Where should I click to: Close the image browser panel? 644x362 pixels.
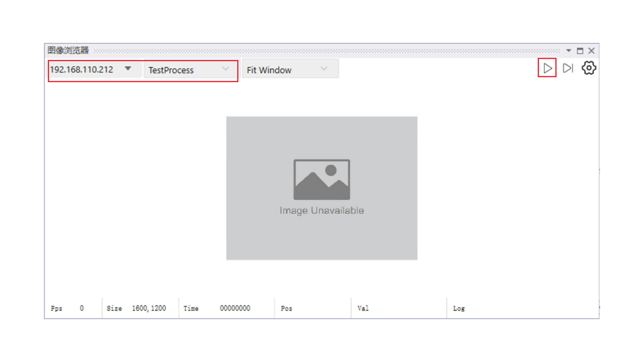pos(591,51)
